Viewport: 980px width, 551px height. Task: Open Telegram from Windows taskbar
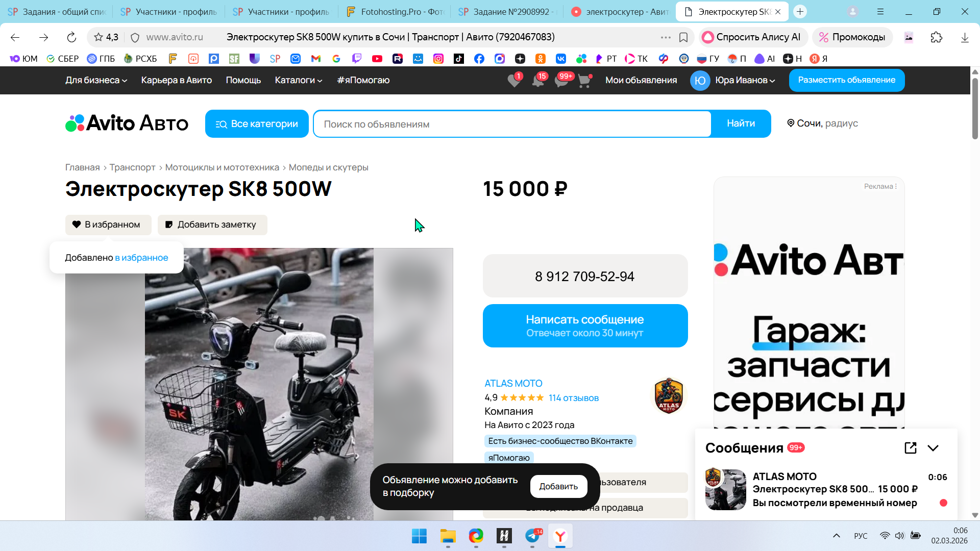[x=532, y=536]
